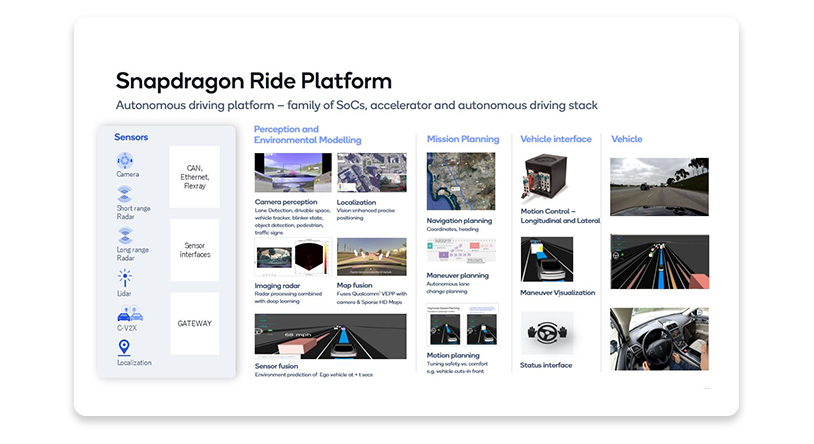This screenshot has width=814, height=444.
Task: Select the Long range Radar icon
Action: pyautogui.click(x=125, y=236)
